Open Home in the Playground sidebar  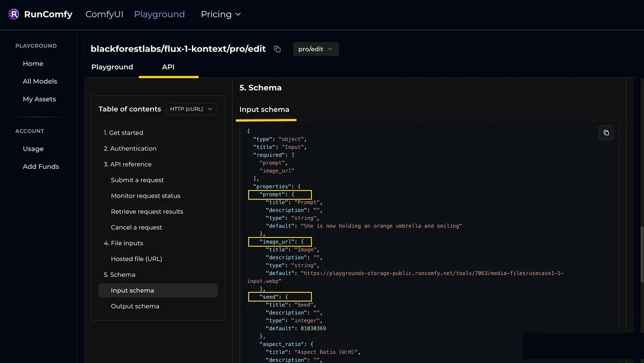[x=33, y=63]
